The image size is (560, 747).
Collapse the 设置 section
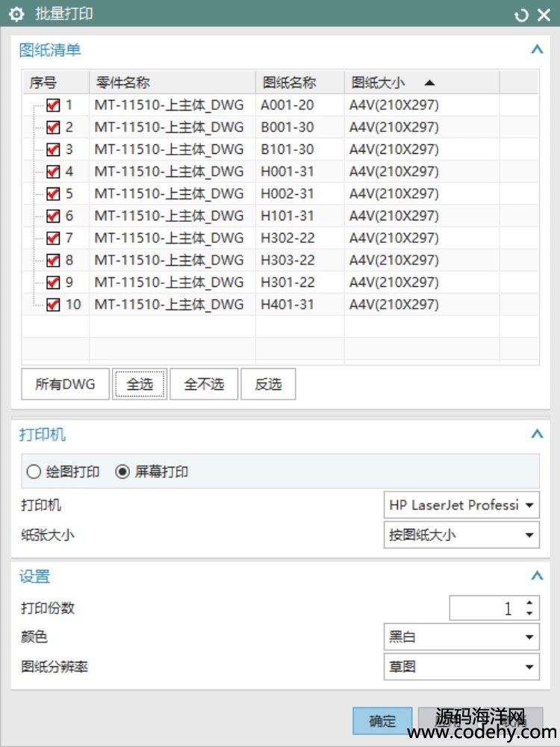(x=535, y=576)
